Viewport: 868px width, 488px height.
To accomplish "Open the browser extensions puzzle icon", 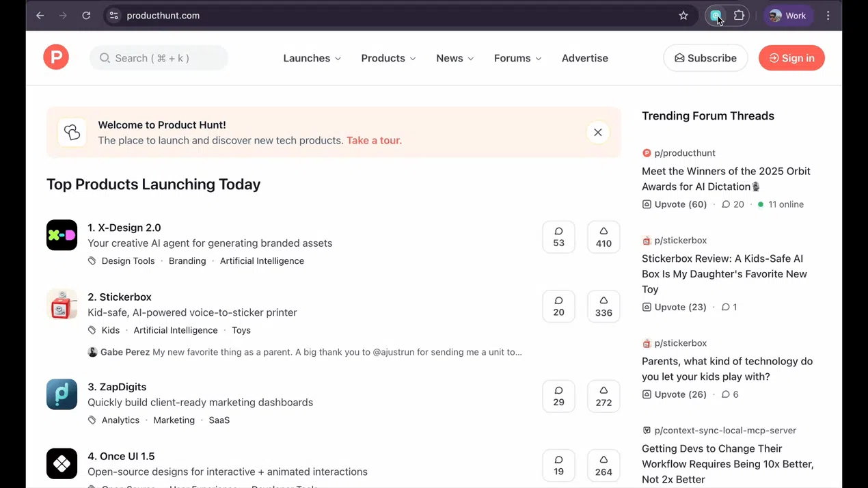I will pyautogui.click(x=739, y=16).
